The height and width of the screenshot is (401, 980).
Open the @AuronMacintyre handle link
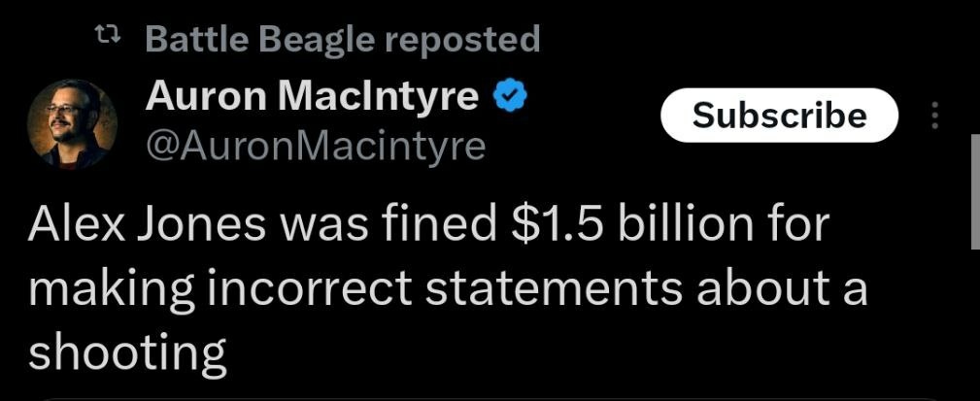coord(315,146)
